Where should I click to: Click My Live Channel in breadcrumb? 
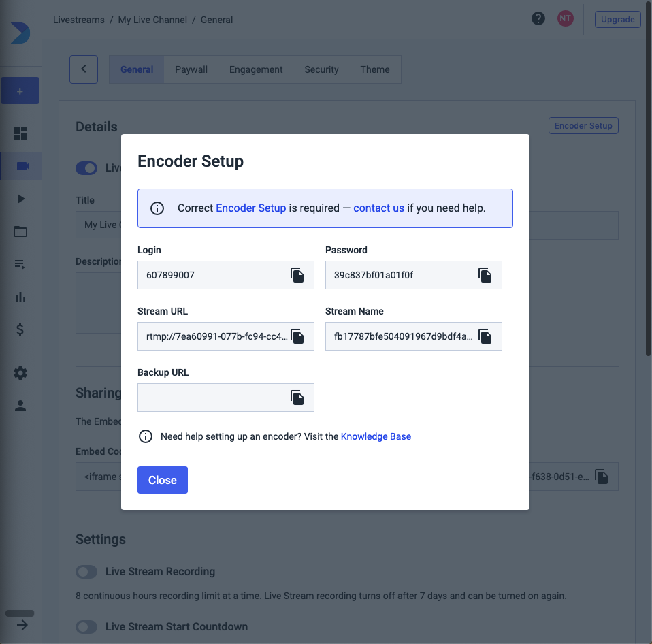tap(152, 20)
